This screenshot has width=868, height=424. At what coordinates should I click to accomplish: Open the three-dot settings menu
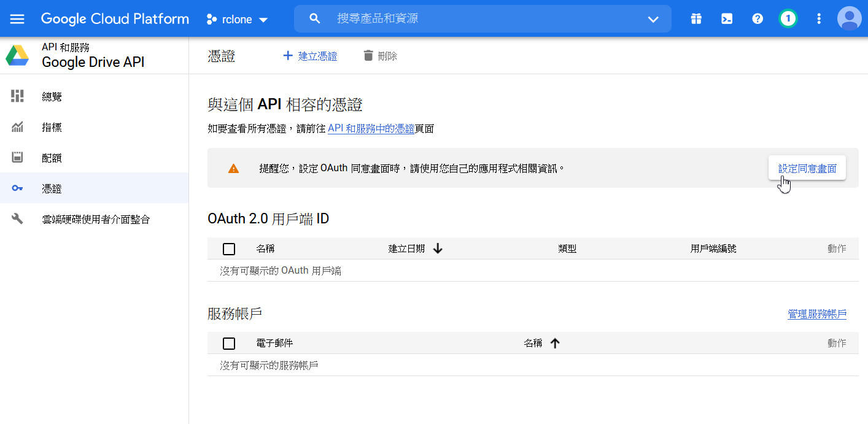(x=818, y=19)
